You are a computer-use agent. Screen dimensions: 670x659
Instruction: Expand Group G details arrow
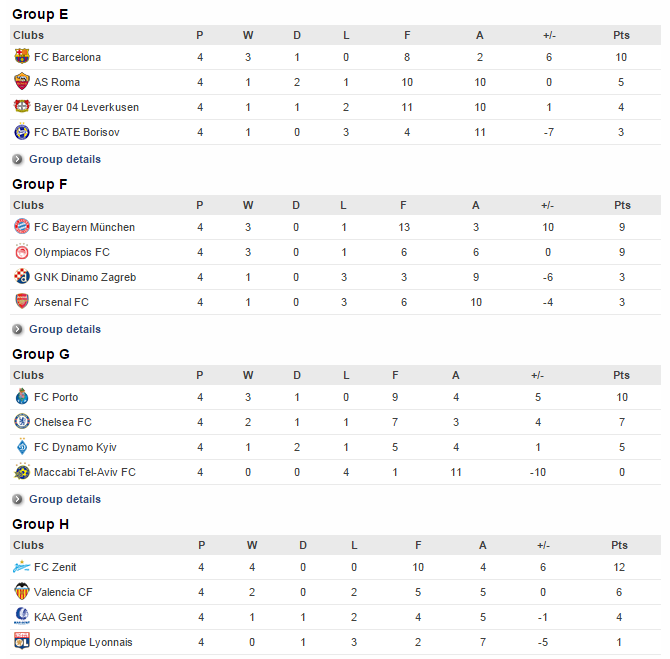[x=18, y=500]
